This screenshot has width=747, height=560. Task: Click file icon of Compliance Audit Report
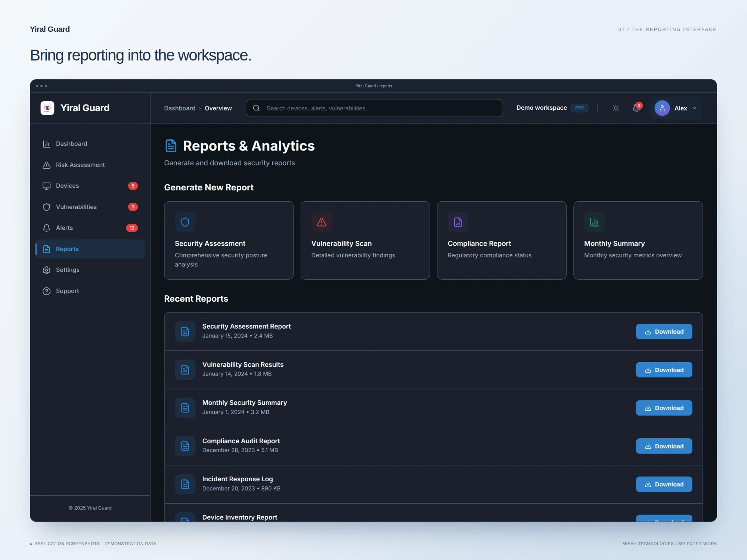(x=185, y=446)
